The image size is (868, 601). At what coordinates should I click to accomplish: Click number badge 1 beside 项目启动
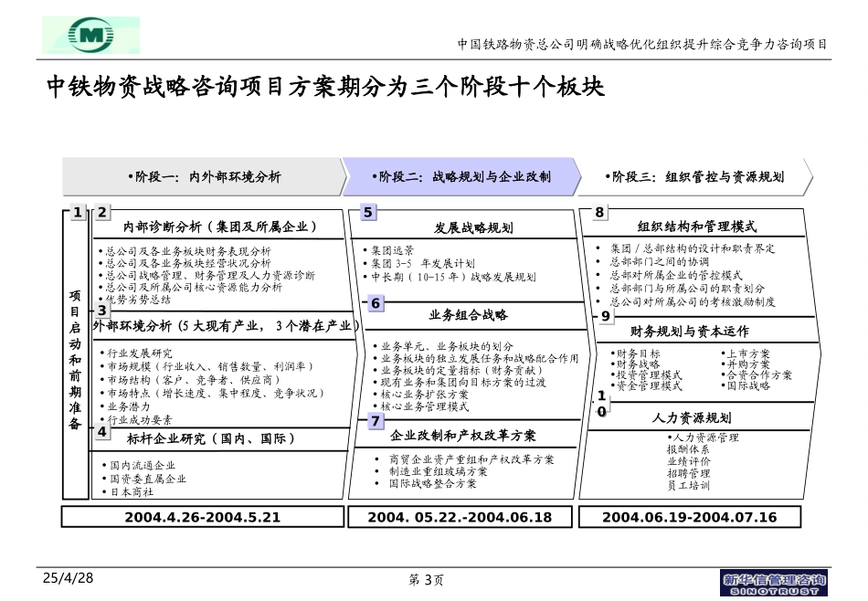pos(78,212)
